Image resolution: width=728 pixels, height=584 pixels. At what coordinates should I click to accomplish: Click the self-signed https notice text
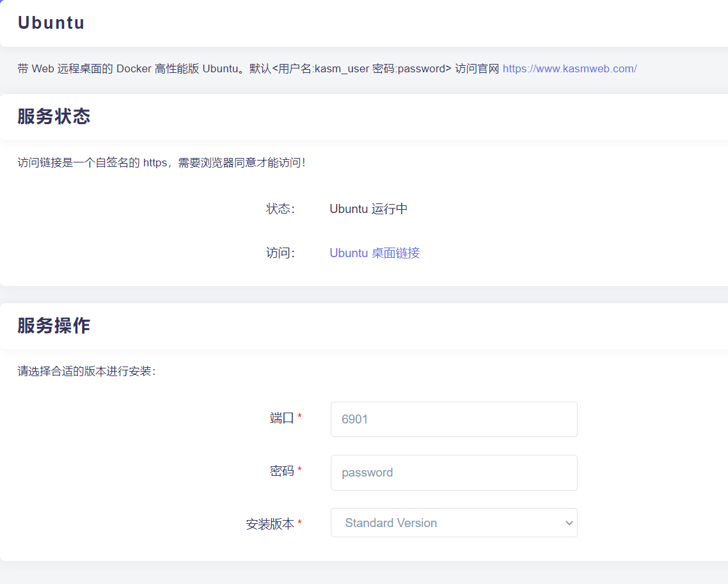tap(161, 163)
